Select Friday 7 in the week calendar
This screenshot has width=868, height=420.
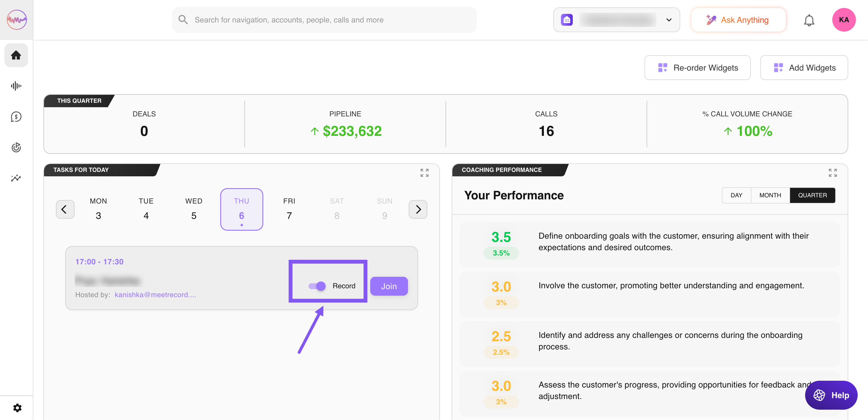pos(289,209)
